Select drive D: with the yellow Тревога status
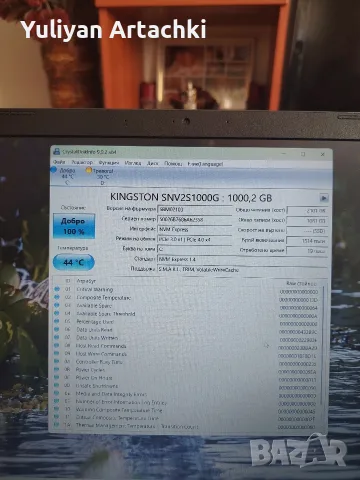Screen dimensions: 360x480 tap(101, 177)
